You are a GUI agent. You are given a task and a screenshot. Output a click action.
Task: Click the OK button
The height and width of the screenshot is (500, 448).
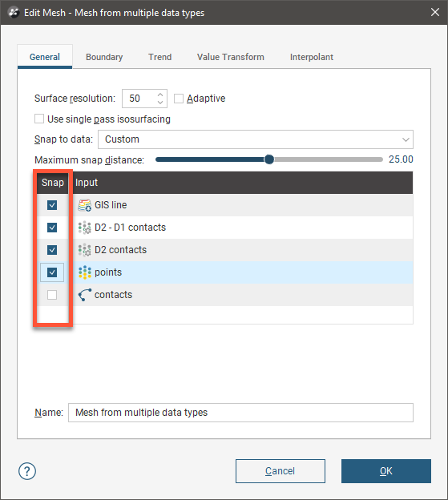coord(386,471)
